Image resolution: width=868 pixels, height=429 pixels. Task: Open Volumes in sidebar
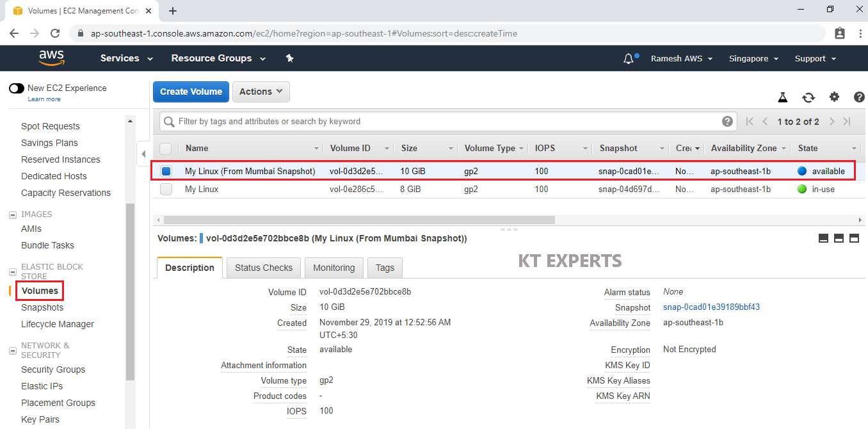40,291
